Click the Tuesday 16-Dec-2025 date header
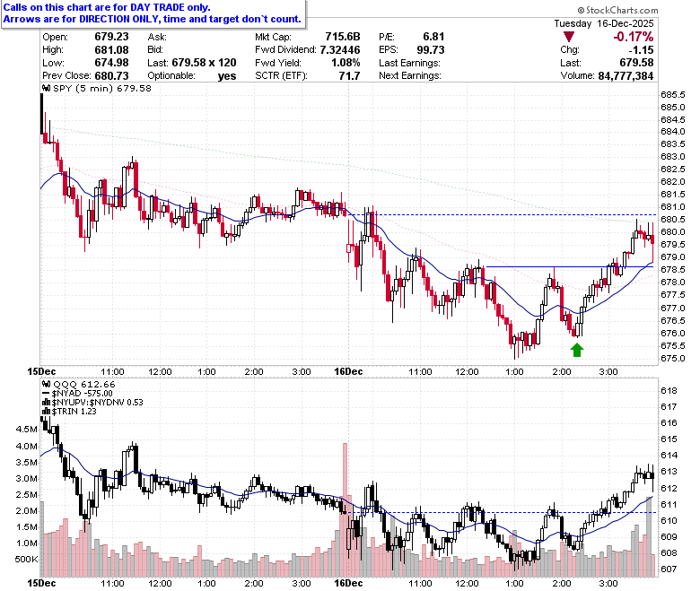Screen dimensions: 700x591 click(604, 23)
